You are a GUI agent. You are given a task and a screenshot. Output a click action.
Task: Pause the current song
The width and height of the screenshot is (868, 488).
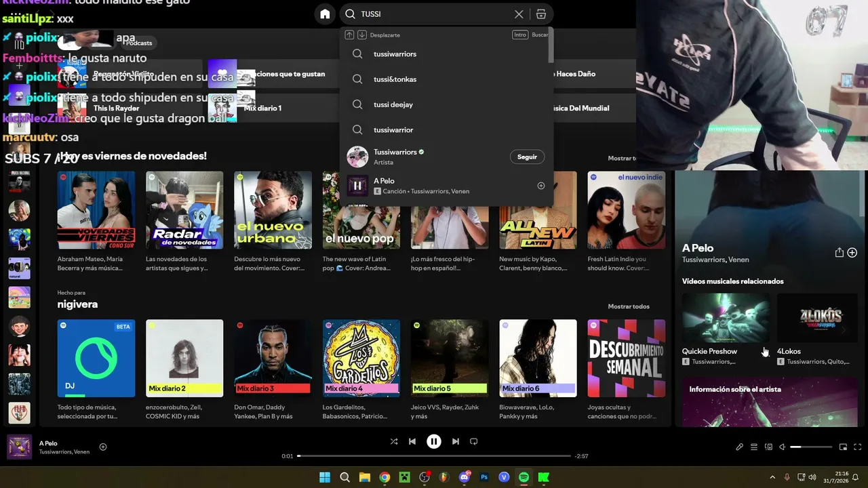coord(434,441)
